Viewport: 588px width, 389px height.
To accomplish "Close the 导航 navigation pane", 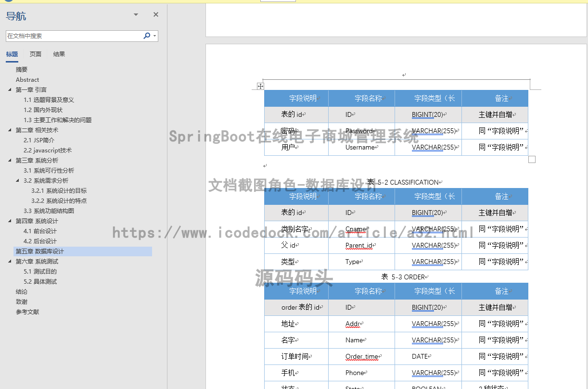I will pyautogui.click(x=155, y=14).
